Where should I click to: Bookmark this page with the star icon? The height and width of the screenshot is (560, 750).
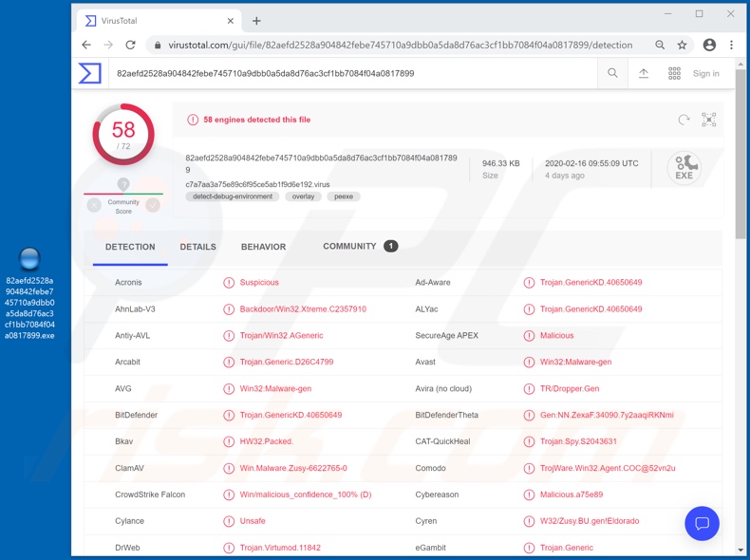[682, 45]
